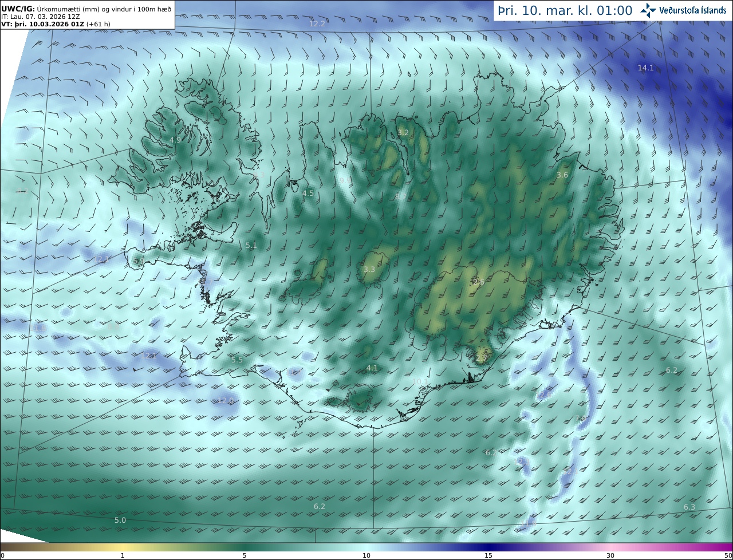Viewport: 733px width, 560px height.
Task: Click the 15 tick on the color scale
Action: (488, 555)
